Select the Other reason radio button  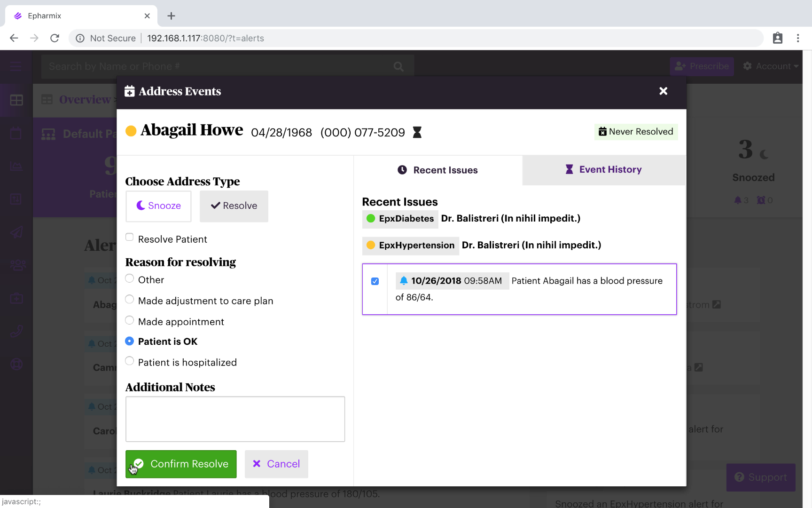tap(130, 278)
